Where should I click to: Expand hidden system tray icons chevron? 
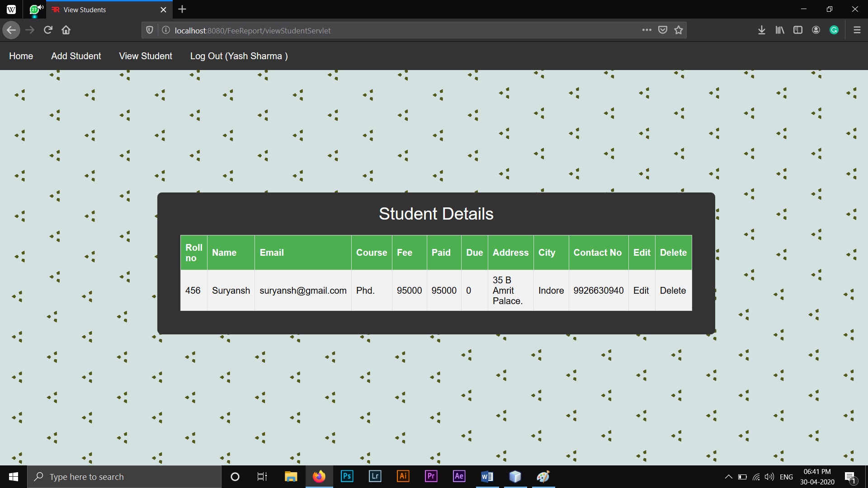pos(728,477)
